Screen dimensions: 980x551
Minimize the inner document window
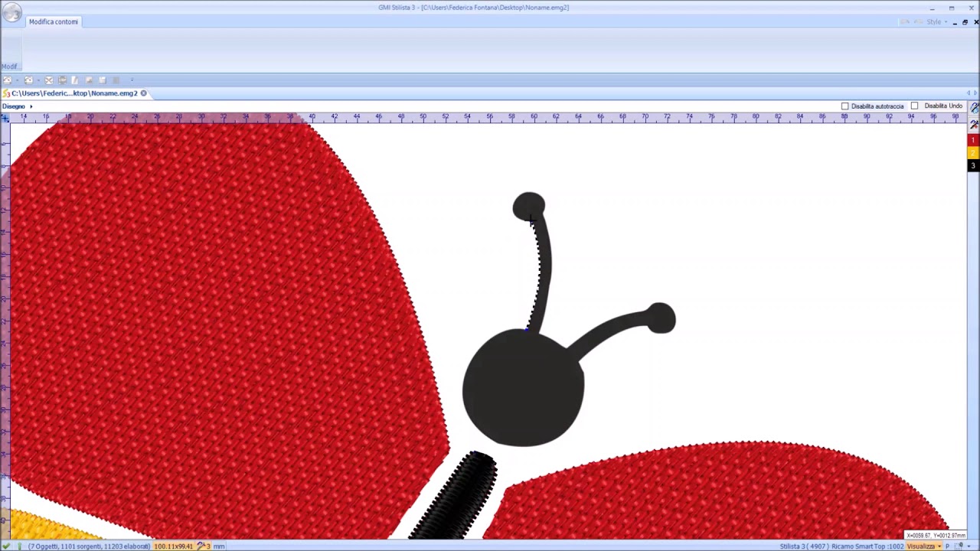point(955,22)
